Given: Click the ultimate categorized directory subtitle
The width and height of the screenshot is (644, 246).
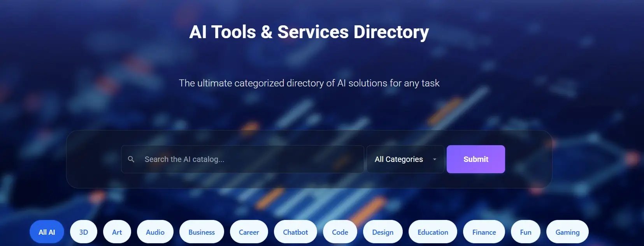Looking at the screenshot, I should (309, 83).
